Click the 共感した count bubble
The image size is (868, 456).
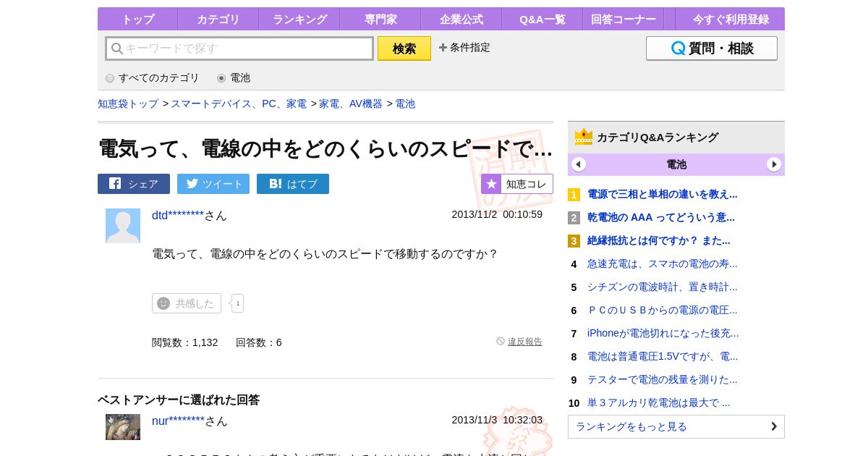(x=237, y=303)
